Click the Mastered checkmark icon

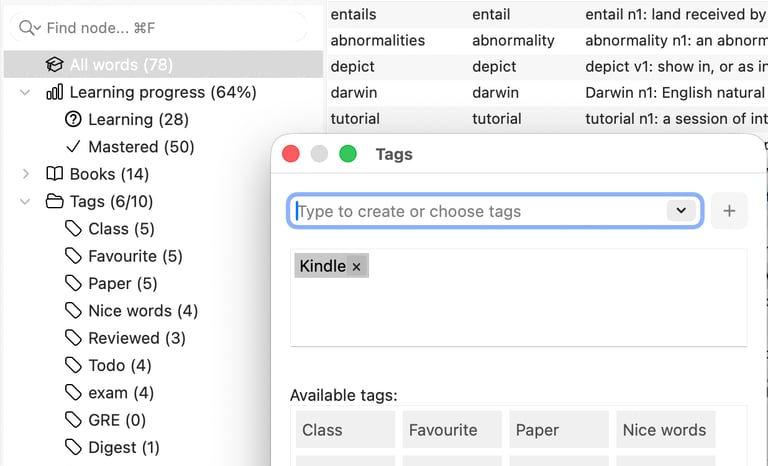pos(72,147)
